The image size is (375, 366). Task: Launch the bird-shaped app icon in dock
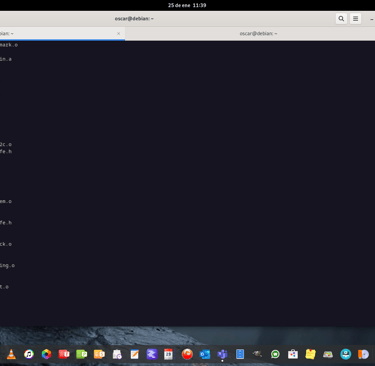(x=257, y=354)
